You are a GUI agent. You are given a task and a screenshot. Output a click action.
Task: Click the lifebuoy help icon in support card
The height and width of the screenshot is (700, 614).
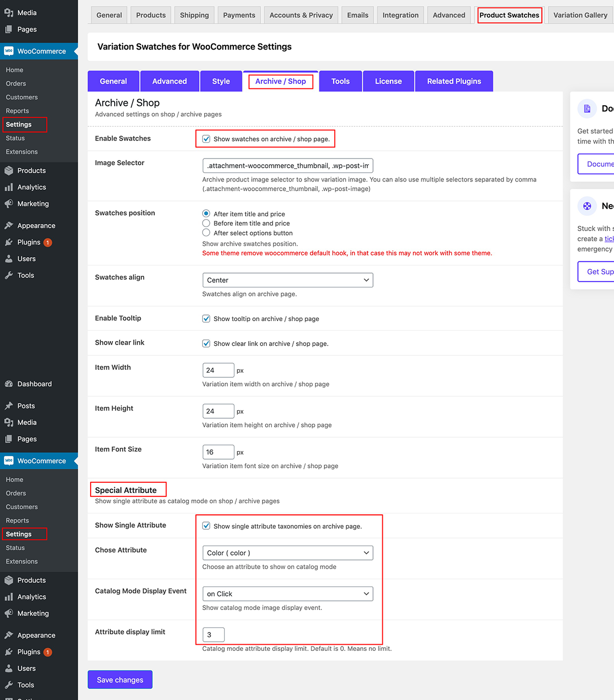click(587, 206)
